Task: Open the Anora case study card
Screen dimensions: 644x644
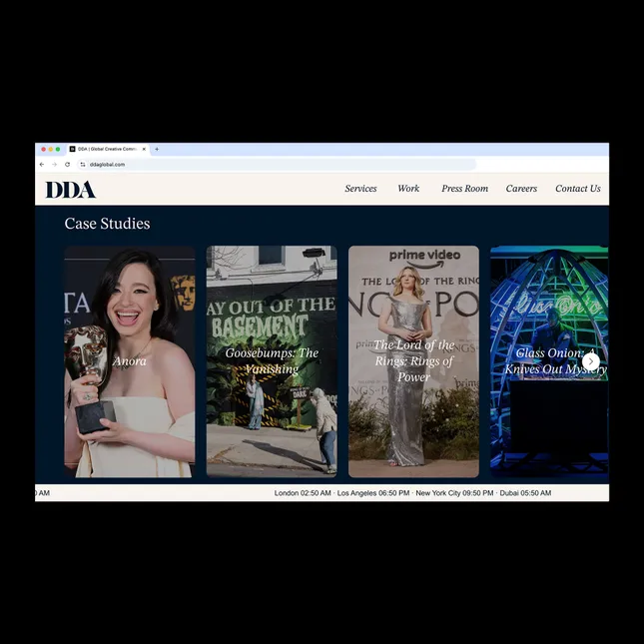Action: [130, 361]
